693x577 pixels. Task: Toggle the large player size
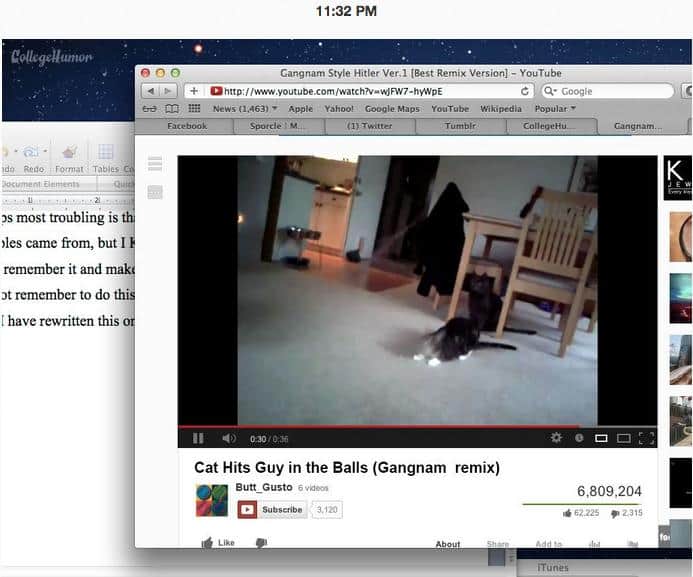pos(623,438)
